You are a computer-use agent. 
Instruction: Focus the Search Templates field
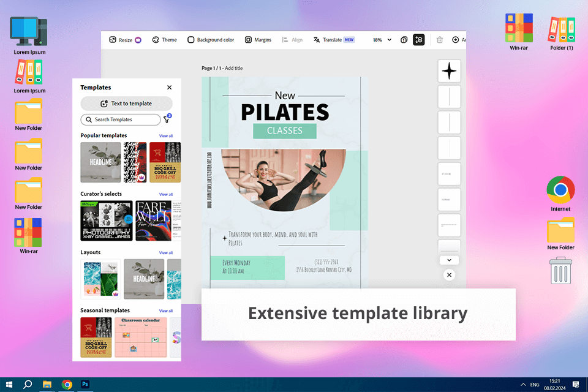coord(121,119)
